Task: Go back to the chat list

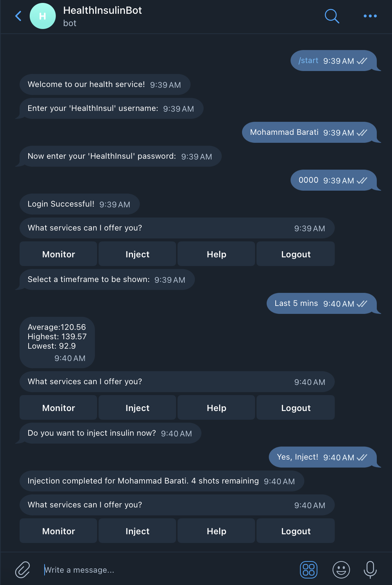Action: (x=18, y=16)
